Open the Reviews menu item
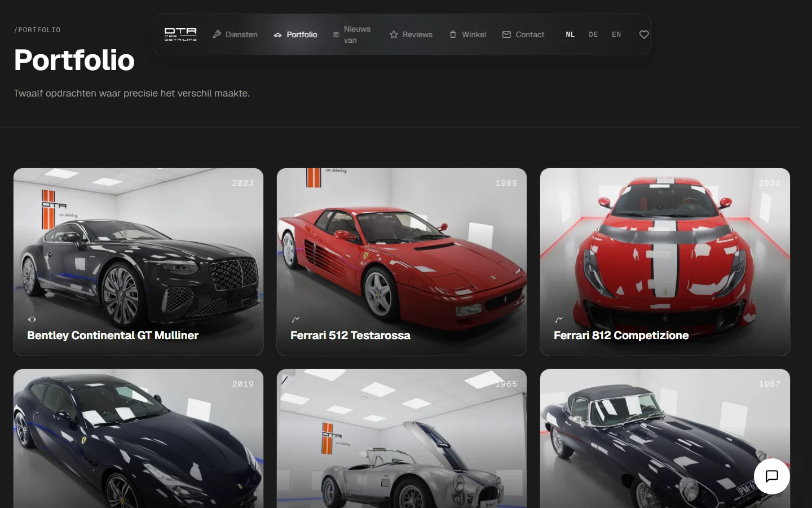The width and height of the screenshot is (812, 508). tap(411, 34)
